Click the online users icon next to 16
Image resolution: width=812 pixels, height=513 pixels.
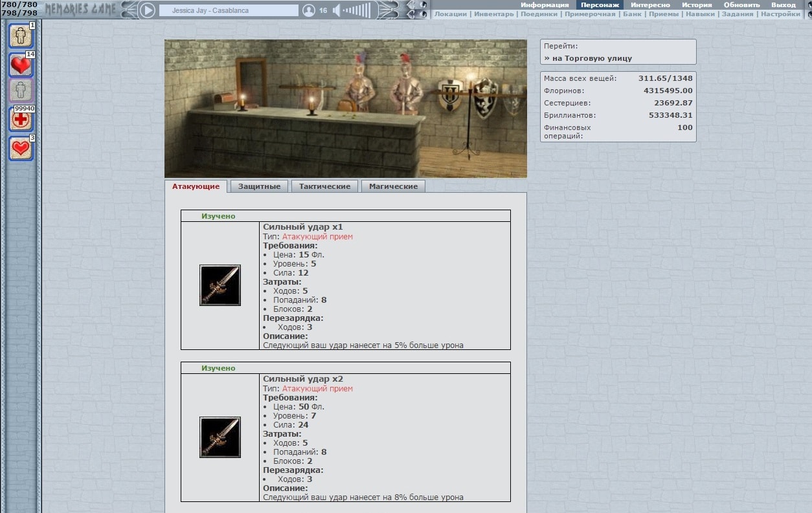pos(309,10)
